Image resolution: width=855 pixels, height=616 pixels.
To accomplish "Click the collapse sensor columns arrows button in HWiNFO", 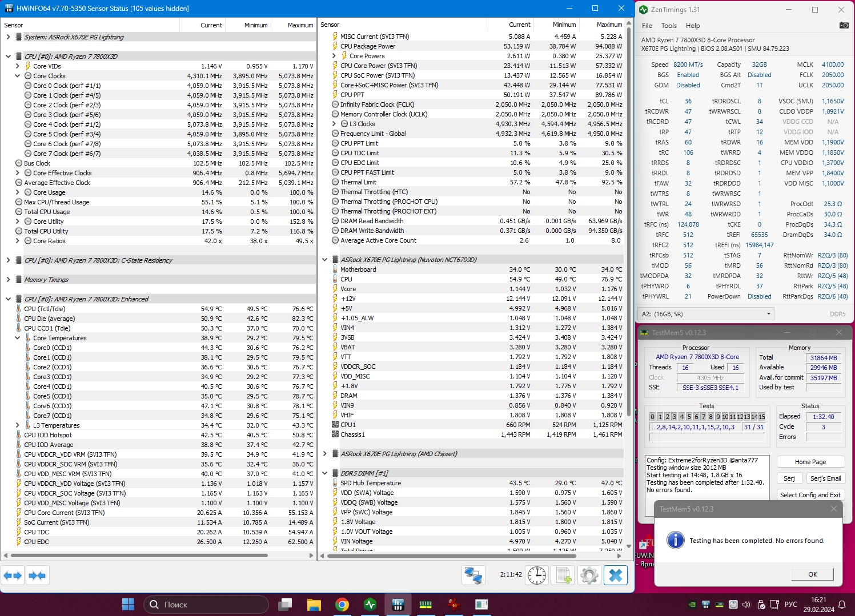I will pyautogui.click(x=37, y=575).
